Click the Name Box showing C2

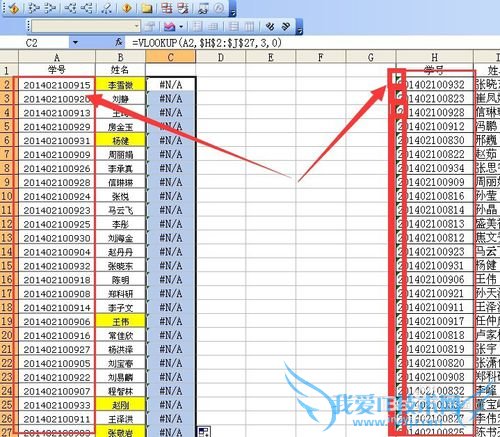[x=35, y=43]
